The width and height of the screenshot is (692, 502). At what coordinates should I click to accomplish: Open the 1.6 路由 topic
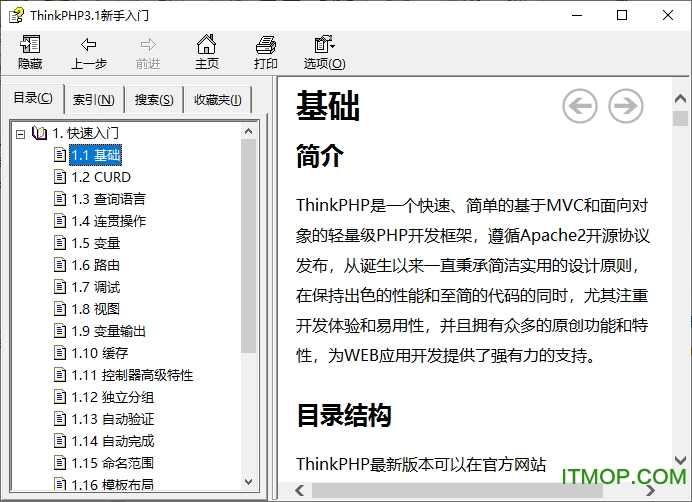pos(96,265)
